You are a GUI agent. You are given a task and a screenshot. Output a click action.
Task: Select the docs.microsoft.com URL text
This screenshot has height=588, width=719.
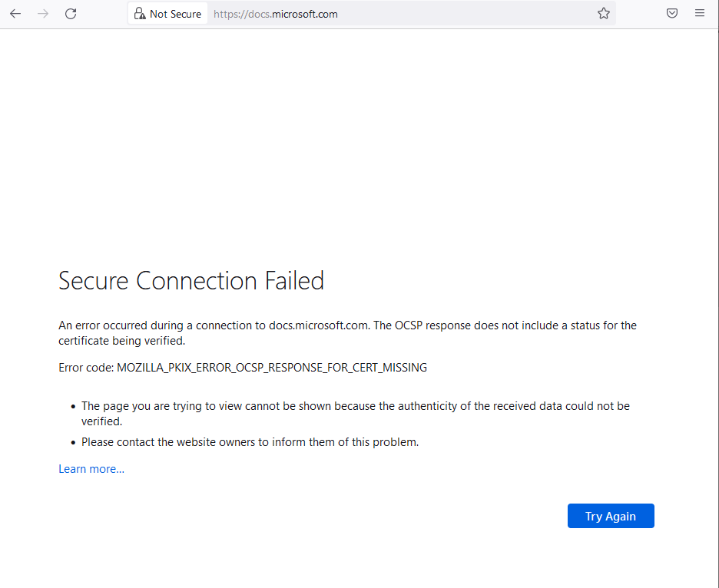coord(275,13)
